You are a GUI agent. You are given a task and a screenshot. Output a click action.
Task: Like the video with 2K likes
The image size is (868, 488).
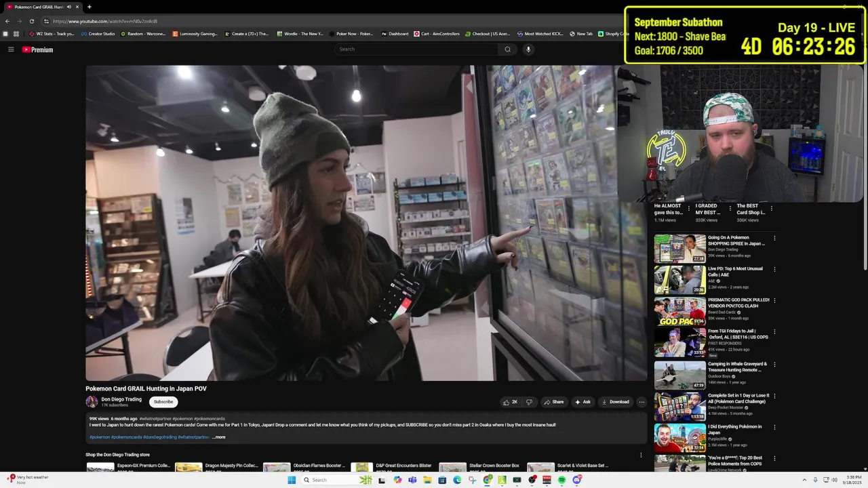tap(510, 402)
